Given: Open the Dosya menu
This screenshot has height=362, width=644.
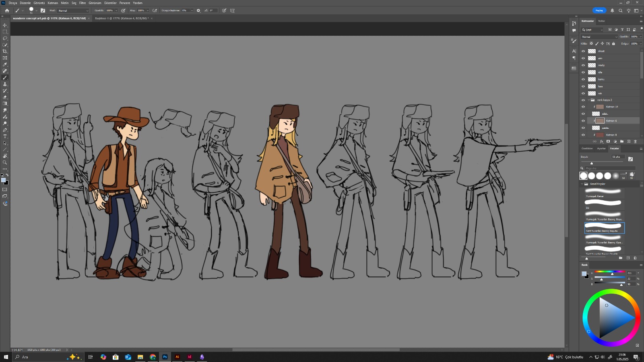Looking at the screenshot, I should click(13, 3).
